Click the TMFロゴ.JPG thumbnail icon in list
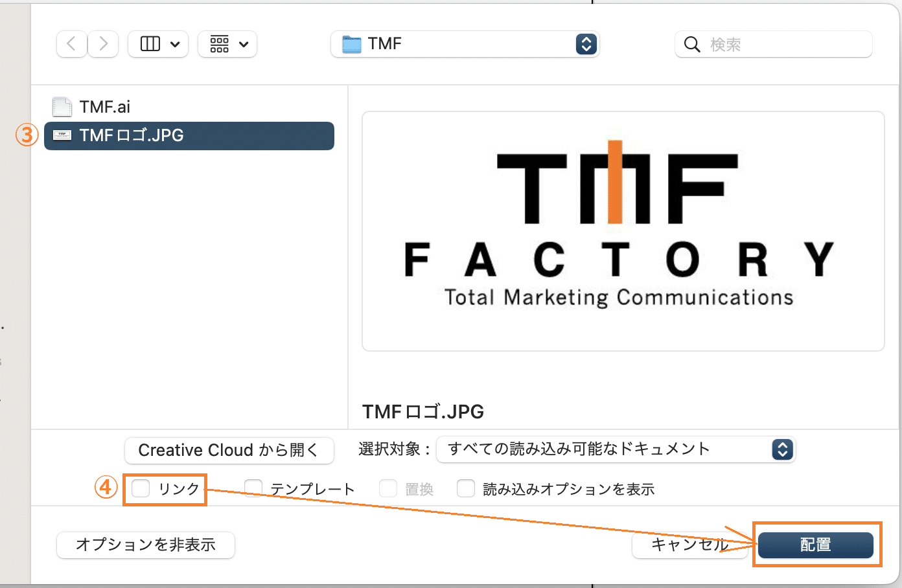The width and height of the screenshot is (902, 588). [62, 135]
